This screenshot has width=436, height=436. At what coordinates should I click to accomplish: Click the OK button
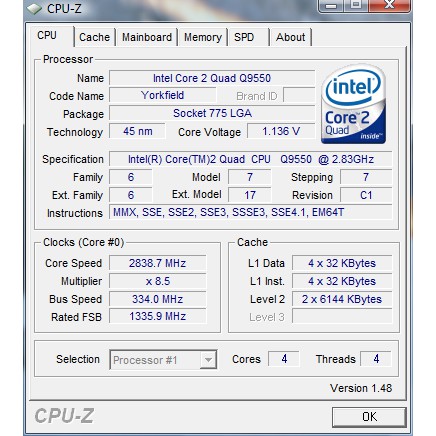point(369,417)
